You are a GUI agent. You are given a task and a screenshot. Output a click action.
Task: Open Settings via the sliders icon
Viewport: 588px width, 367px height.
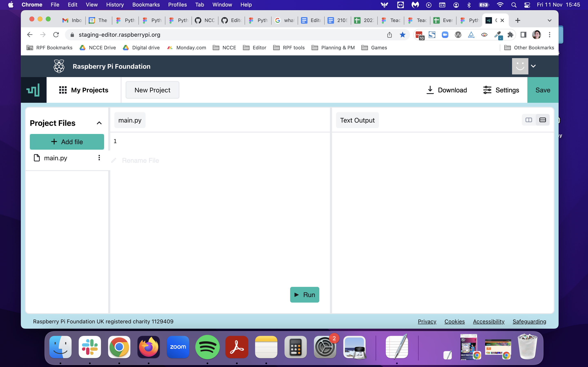point(487,90)
